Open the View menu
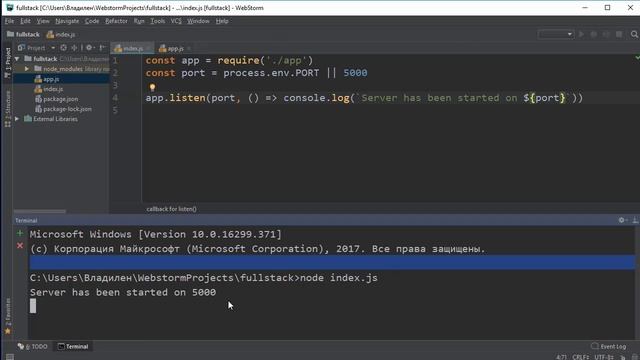This screenshot has height=360, width=640. pos(43,21)
